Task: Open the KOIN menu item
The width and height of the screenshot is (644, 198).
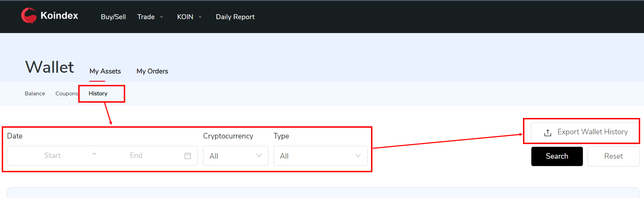Action: coord(185,17)
